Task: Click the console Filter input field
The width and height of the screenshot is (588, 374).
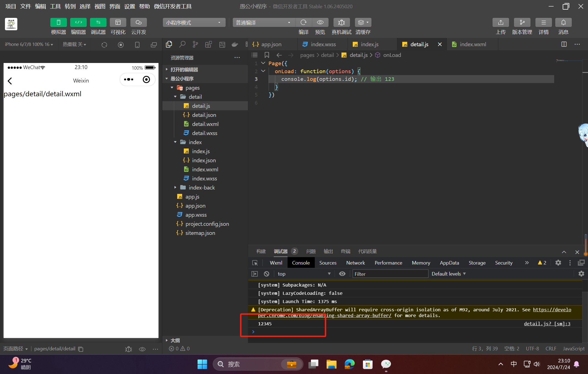Action: click(390, 274)
